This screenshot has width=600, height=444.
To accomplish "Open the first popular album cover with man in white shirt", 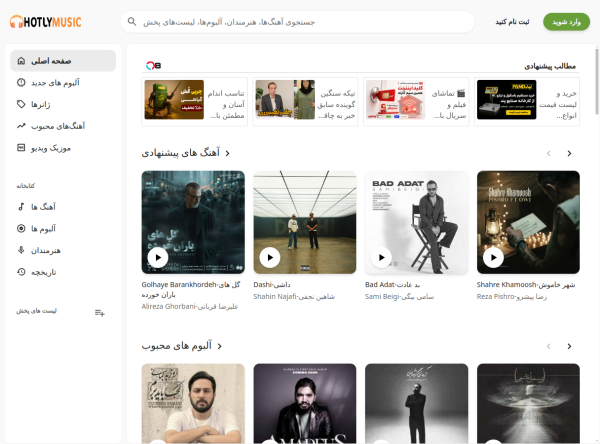I will pos(193,404).
